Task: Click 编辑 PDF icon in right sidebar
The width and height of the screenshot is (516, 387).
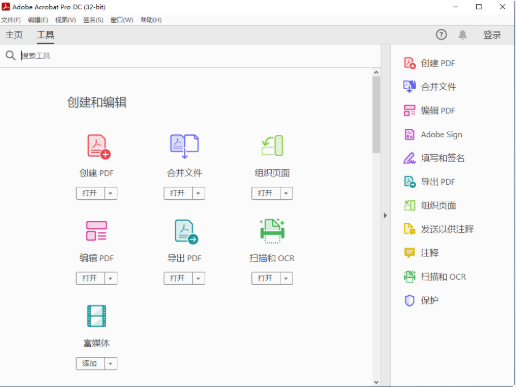Action: 409,110
